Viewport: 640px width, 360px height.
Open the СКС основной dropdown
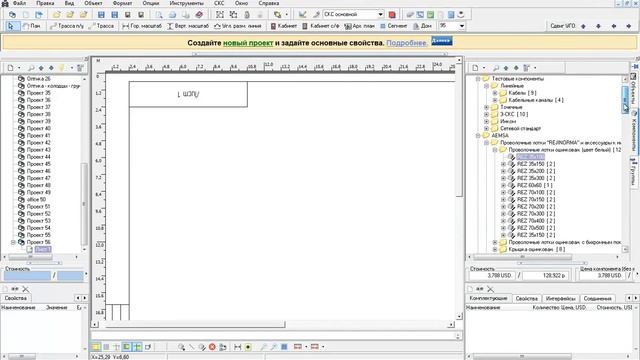pyautogui.click(x=380, y=15)
